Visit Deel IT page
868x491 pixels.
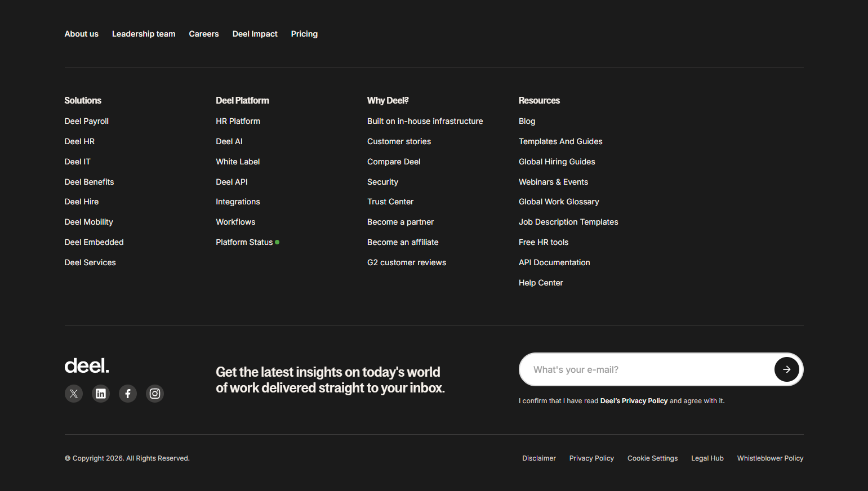(78, 162)
